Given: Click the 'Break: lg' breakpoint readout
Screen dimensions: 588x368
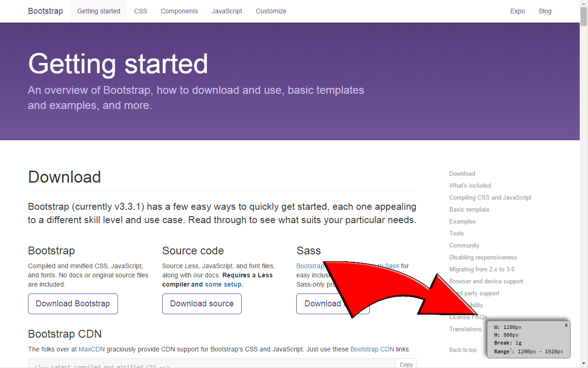Looking at the screenshot, I should [x=508, y=343].
